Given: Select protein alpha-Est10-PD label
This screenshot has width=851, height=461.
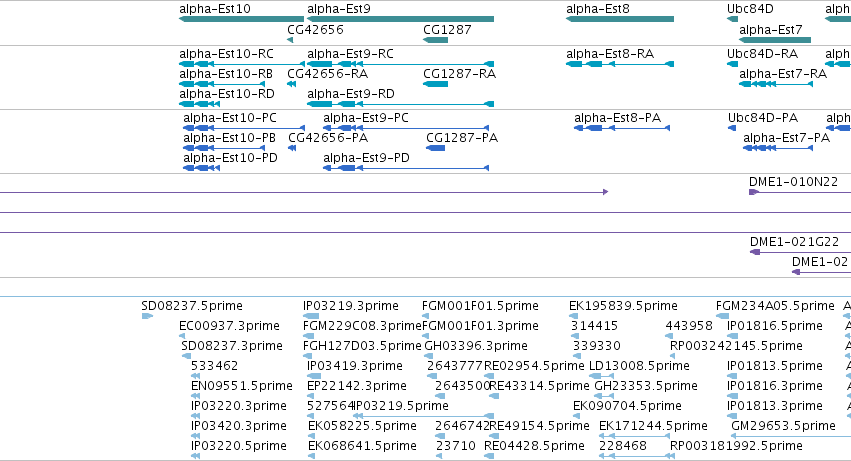Looking at the screenshot, I should (230, 159).
